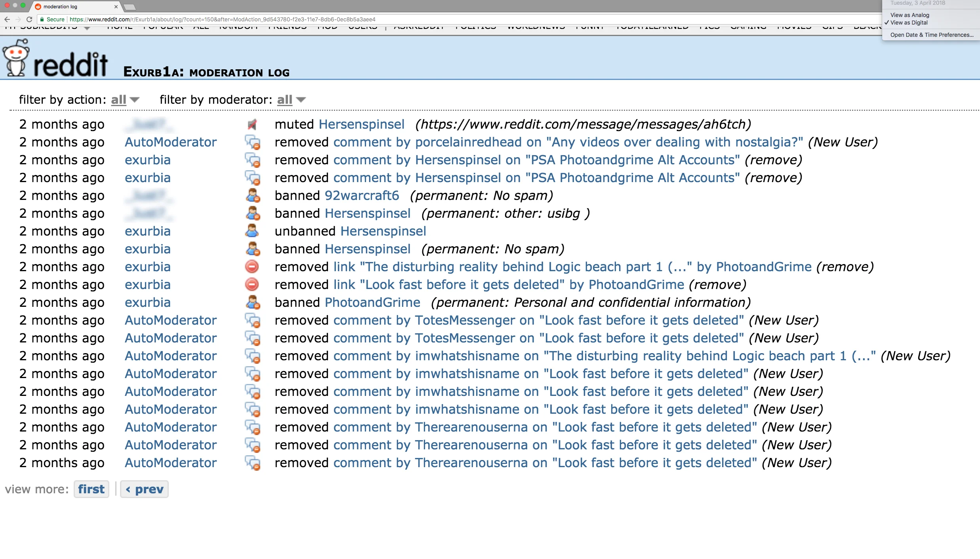Open AutoModerator link in porcelainredhead row
The height and width of the screenshot is (559, 980).
click(x=171, y=142)
